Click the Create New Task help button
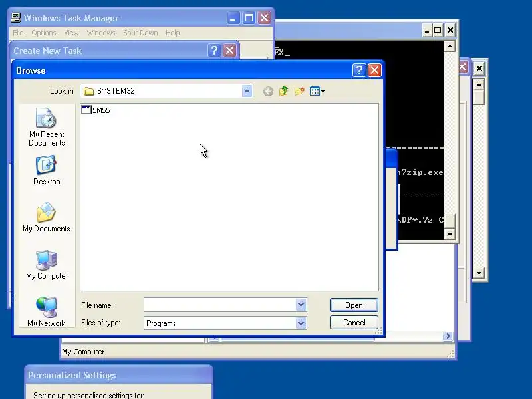 point(214,51)
